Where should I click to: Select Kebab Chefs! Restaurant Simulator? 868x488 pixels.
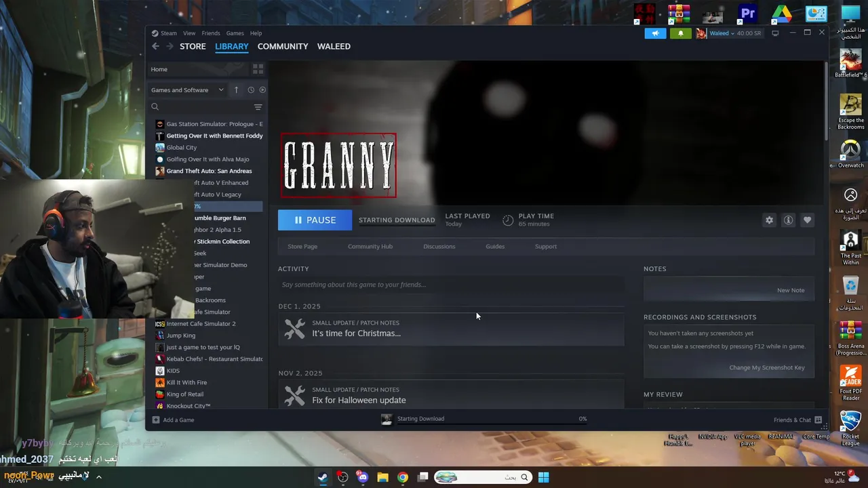pyautogui.click(x=208, y=359)
